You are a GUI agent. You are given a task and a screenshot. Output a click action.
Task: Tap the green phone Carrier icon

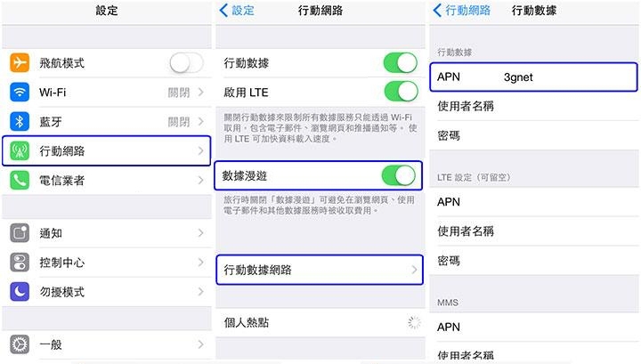(20, 180)
